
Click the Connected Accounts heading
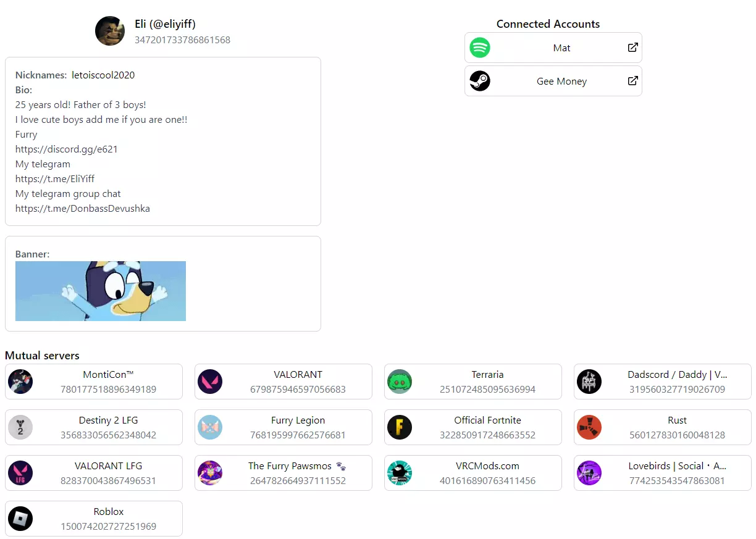pyautogui.click(x=548, y=24)
